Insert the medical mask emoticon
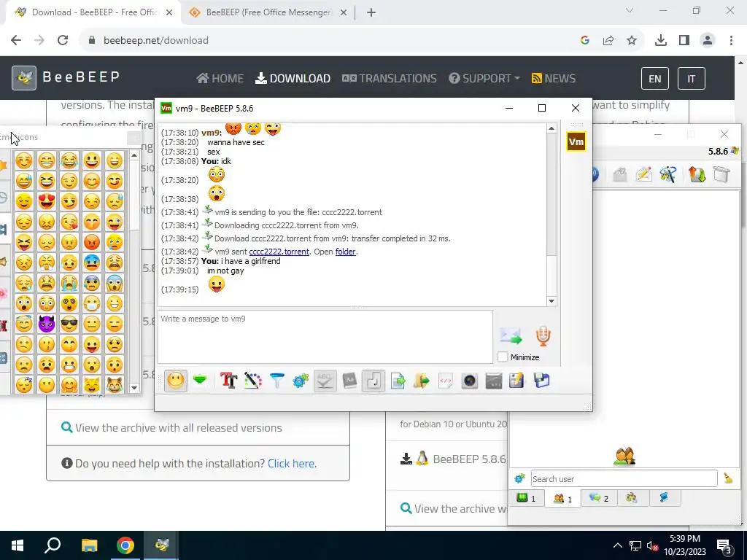This screenshot has width=747, height=560. [91, 303]
